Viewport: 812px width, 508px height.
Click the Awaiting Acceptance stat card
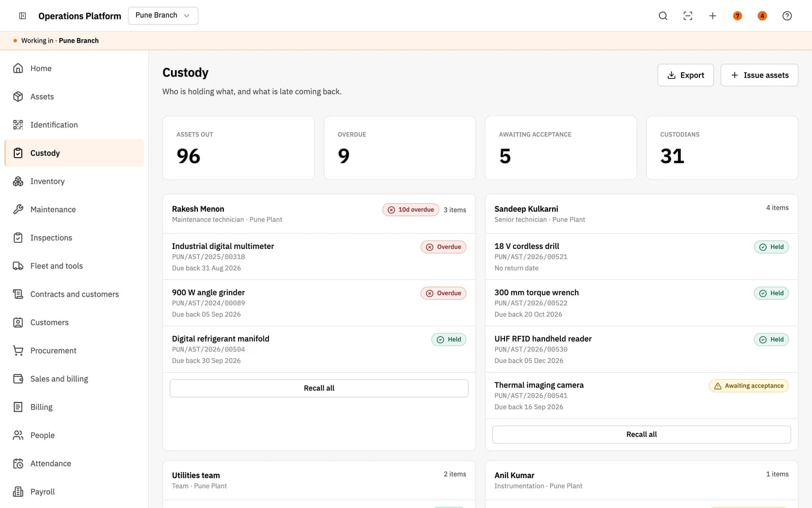click(x=561, y=148)
